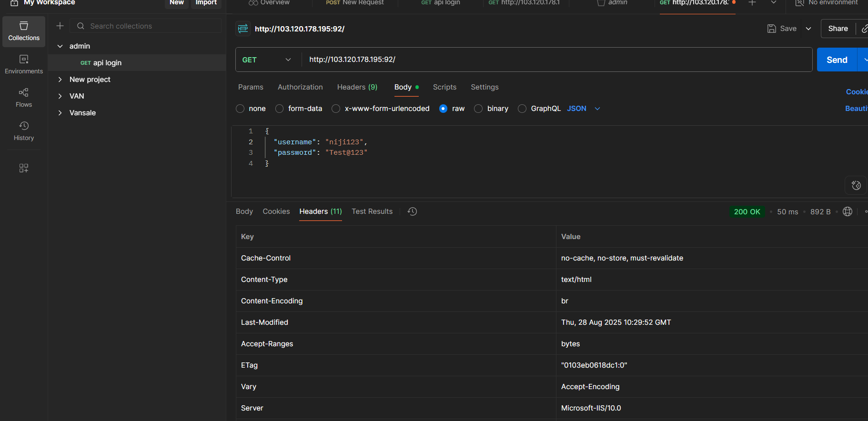The height and width of the screenshot is (421, 868).
Task: Switch to the Test Results response tab
Action: point(372,211)
